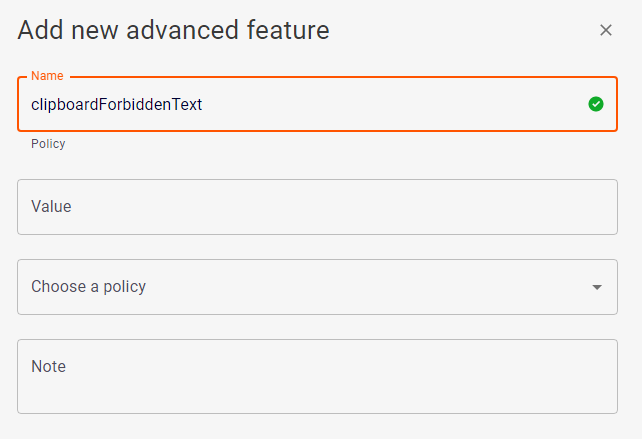
Task: Click the orange Name floating label
Action: tap(46, 76)
